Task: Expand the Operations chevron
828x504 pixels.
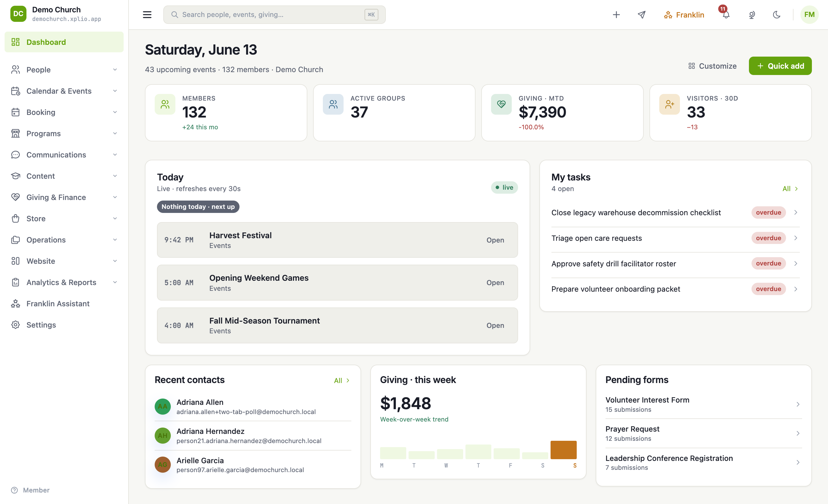Action: pos(115,240)
